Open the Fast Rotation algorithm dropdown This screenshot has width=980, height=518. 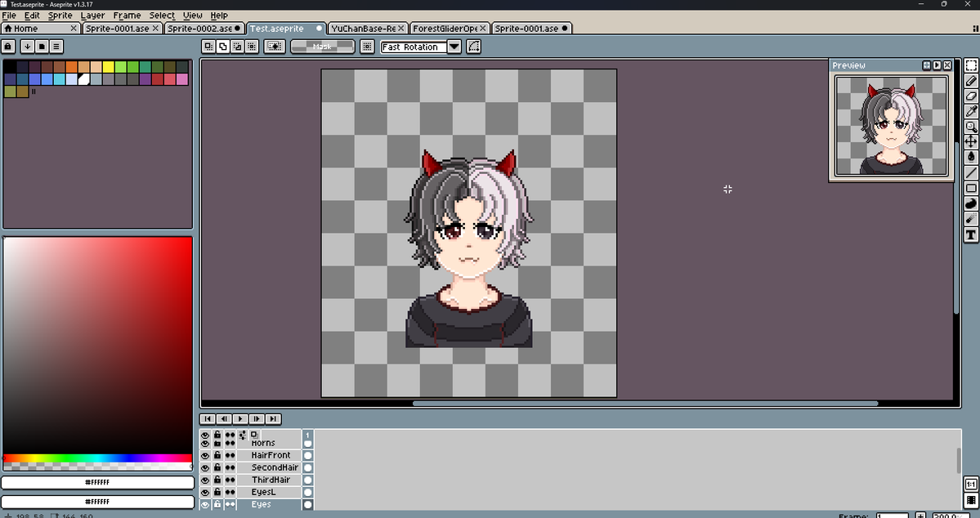pyautogui.click(x=454, y=47)
